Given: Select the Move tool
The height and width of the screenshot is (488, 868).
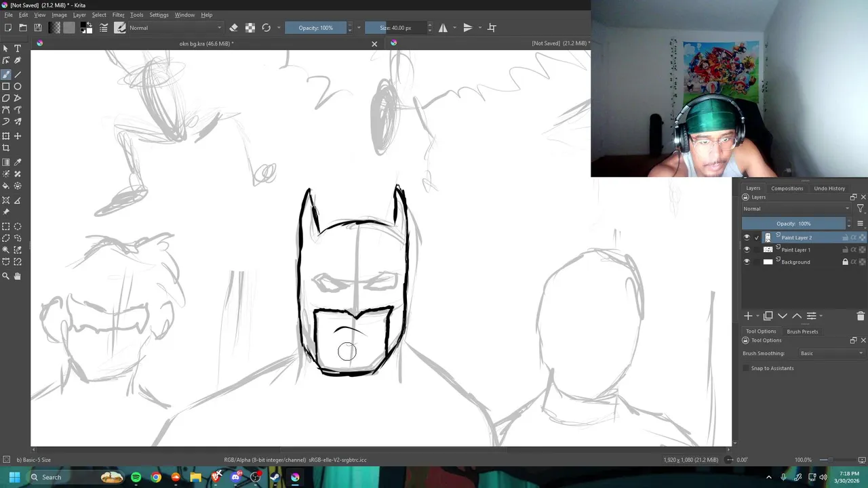Looking at the screenshot, I should (18, 136).
